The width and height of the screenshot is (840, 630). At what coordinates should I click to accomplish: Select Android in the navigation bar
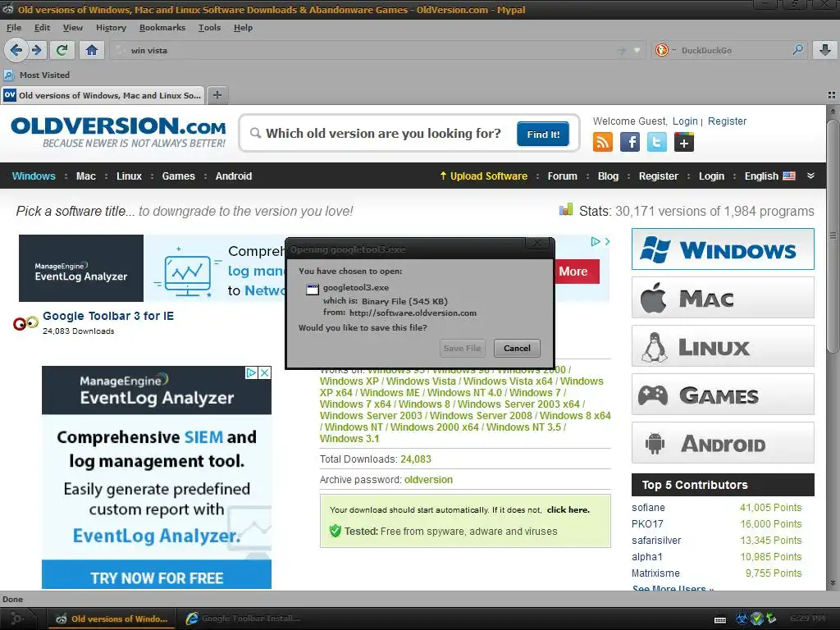point(234,176)
